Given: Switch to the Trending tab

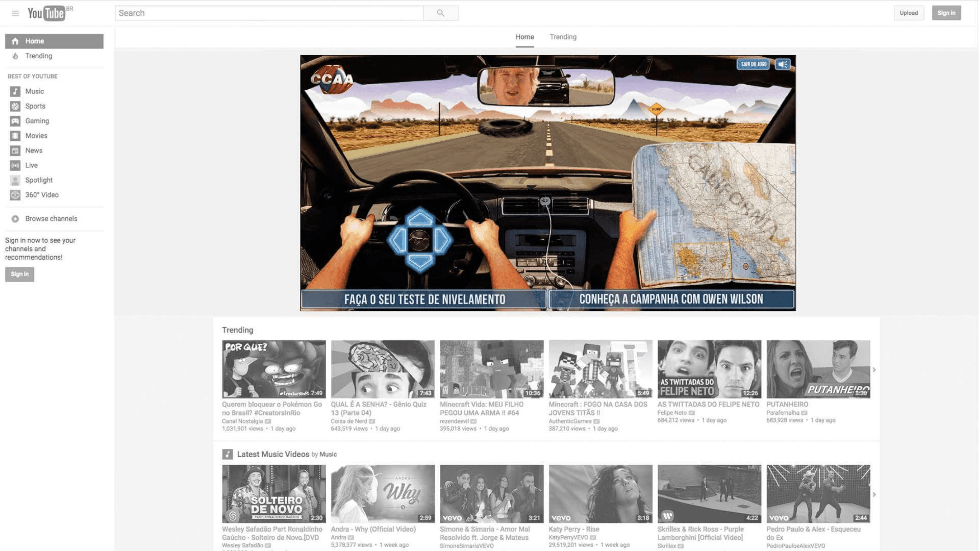Looking at the screenshot, I should 563,37.
